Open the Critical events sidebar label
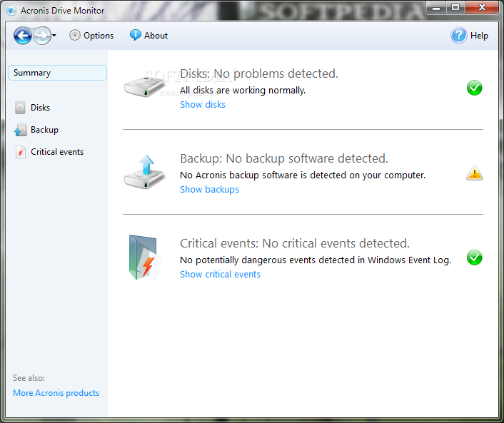Screen dimensions: 504x423 click(x=57, y=152)
